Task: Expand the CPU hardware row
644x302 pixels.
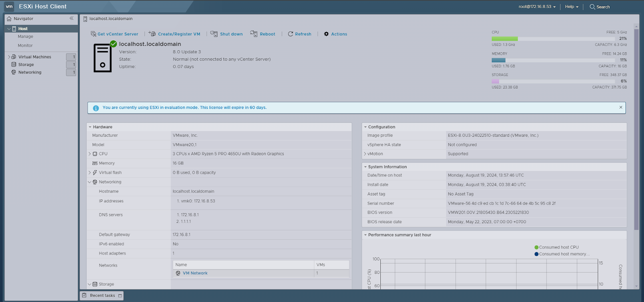Action: click(x=90, y=154)
